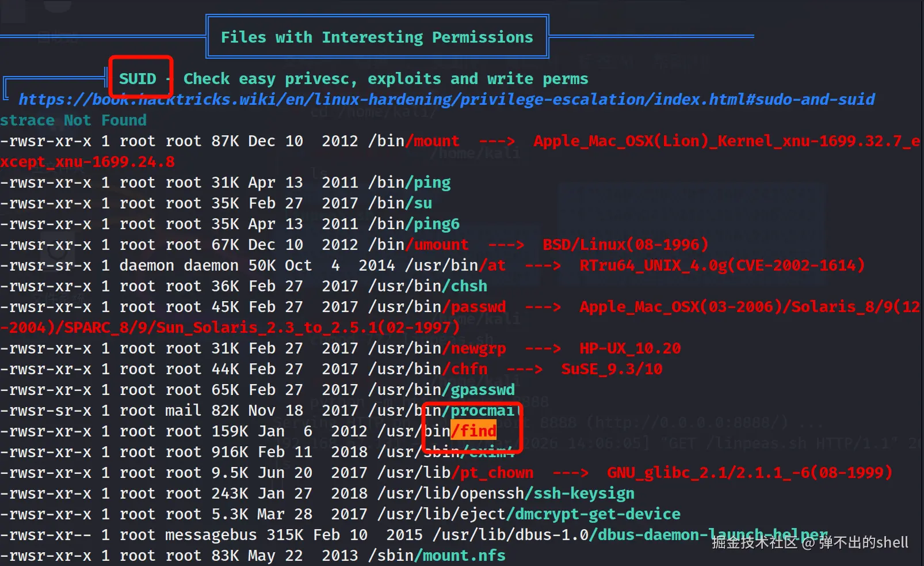924x566 pixels.
Task: Select the wrapped "-2004)/SPARC_8/9/Sun_Solaris_2.3_to_2.5.1(02-1997)" line
Action: click(230, 328)
